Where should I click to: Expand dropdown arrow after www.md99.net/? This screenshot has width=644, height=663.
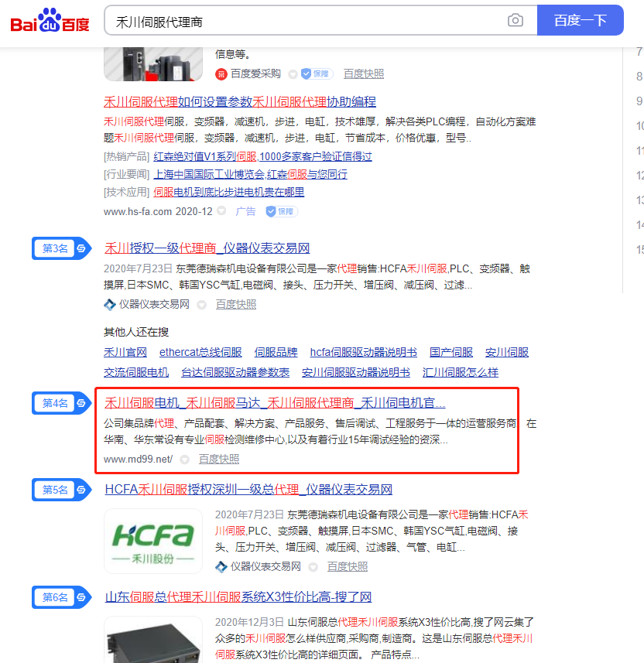coord(184,460)
